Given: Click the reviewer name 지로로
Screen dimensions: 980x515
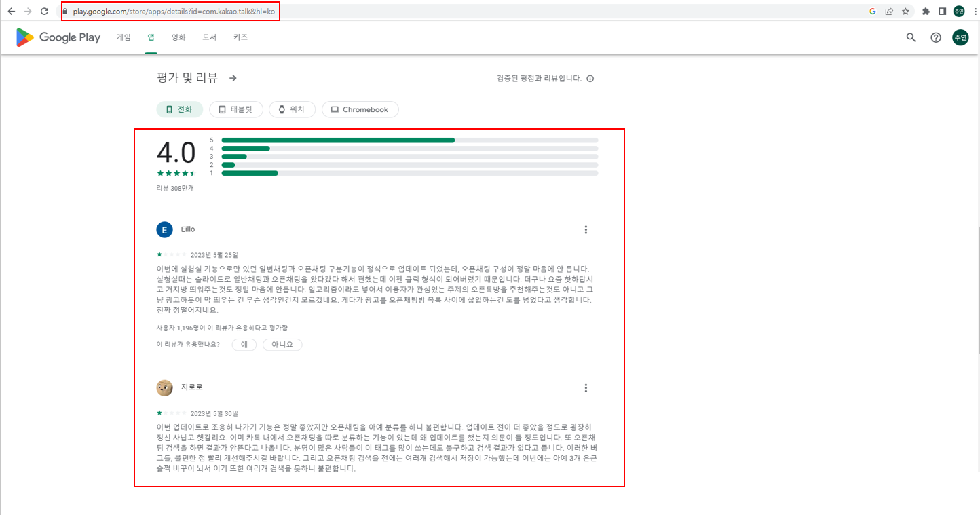Looking at the screenshot, I should pyautogui.click(x=192, y=387).
